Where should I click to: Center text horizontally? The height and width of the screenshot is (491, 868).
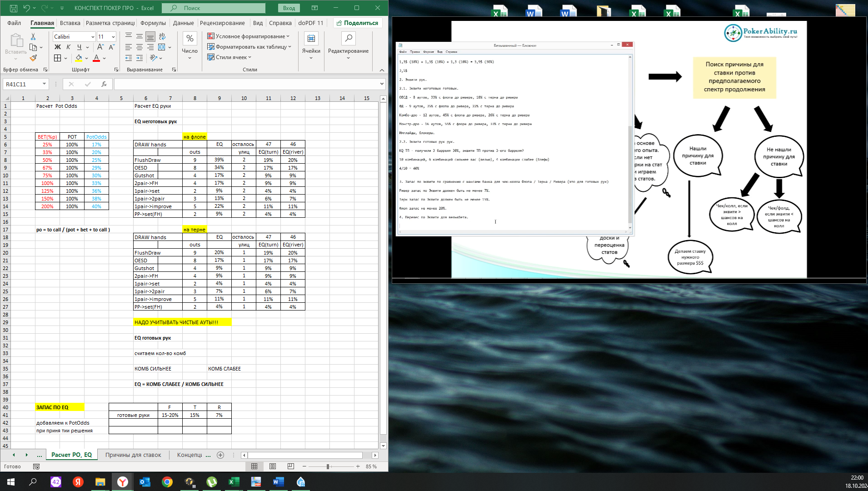point(140,47)
